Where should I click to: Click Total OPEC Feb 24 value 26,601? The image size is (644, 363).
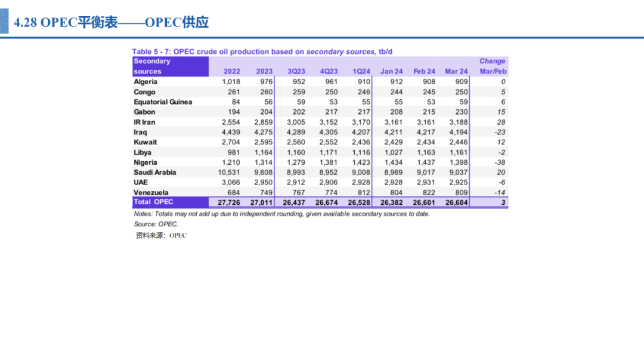click(424, 202)
